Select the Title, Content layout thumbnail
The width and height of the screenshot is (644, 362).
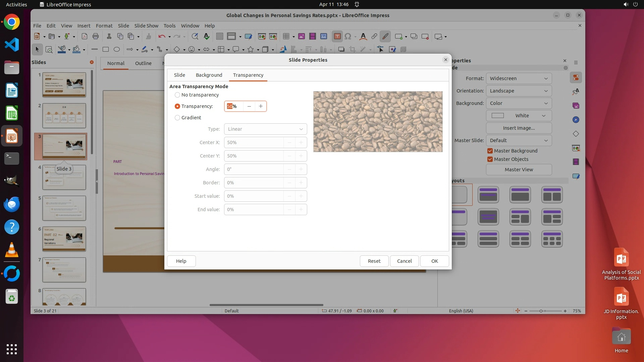pos(520,195)
